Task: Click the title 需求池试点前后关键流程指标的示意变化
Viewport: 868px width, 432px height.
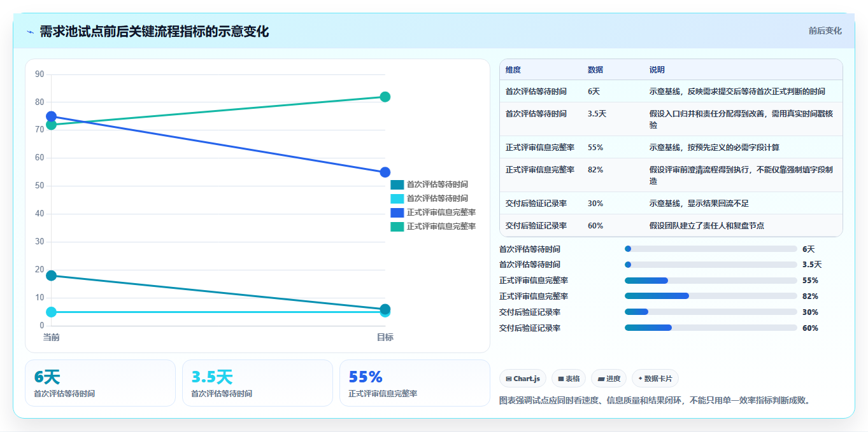Action: pyautogui.click(x=154, y=32)
